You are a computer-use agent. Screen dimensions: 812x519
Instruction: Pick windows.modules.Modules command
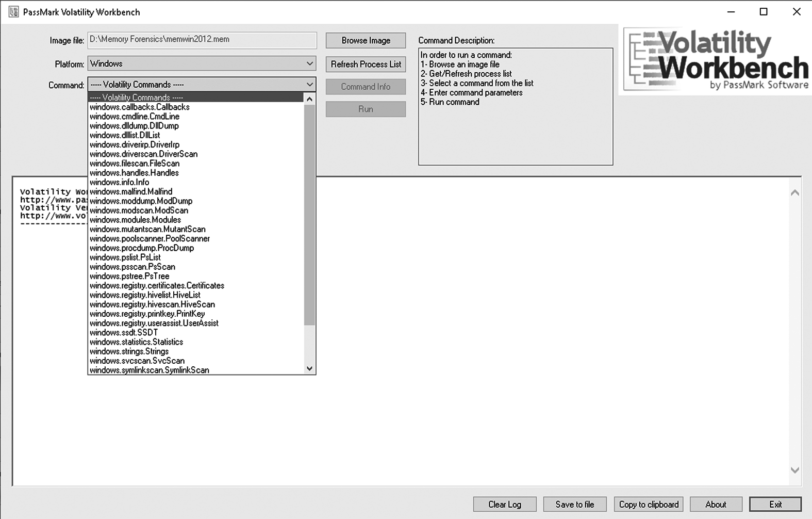[x=196, y=219]
